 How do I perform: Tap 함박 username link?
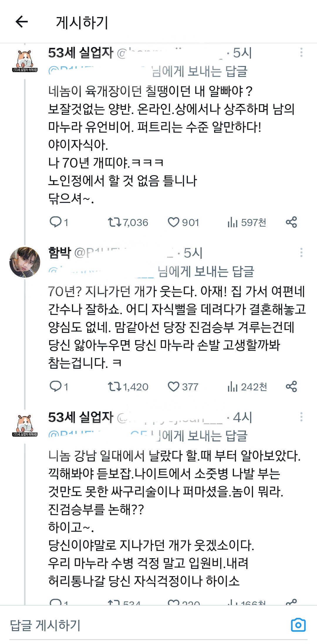60,253
